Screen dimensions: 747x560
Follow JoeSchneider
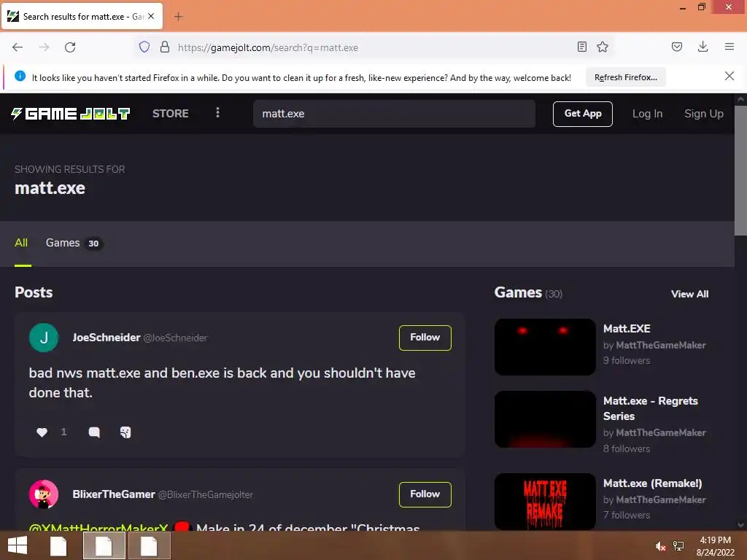click(425, 338)
